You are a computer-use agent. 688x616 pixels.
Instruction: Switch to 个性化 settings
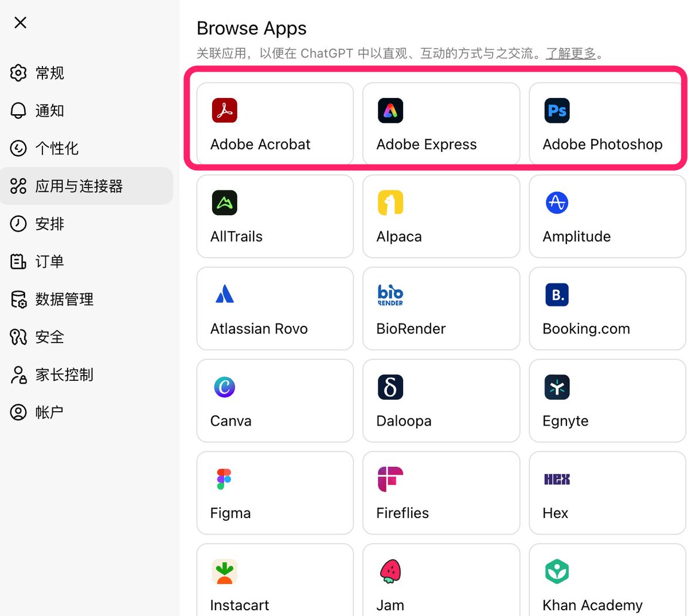pos(57,149)
